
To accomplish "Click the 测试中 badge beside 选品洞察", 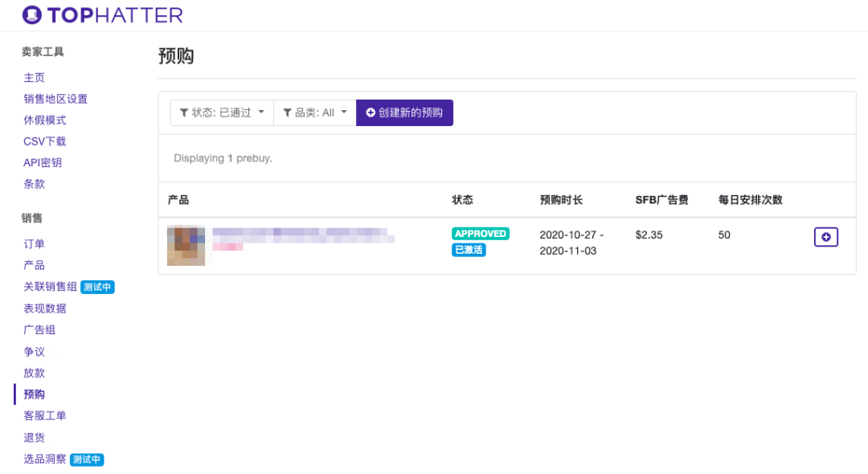I will 87,460.
